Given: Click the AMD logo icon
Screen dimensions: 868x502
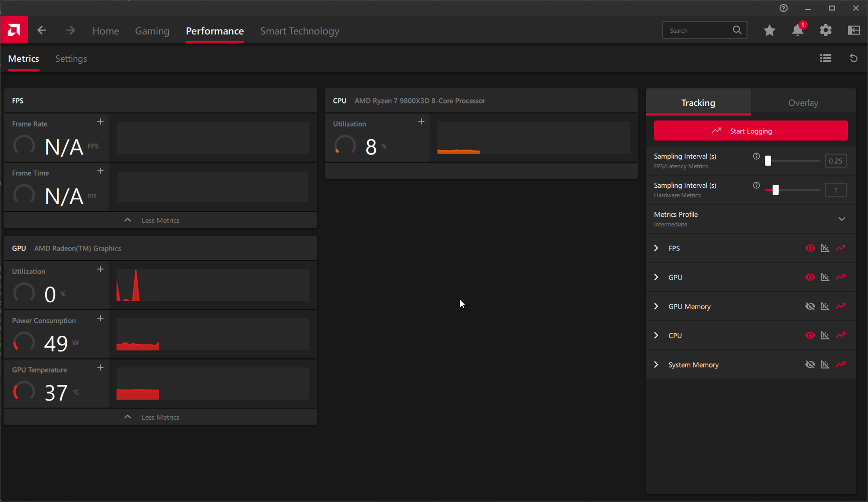Looking at the screenshot, I should tap(14, 30).
